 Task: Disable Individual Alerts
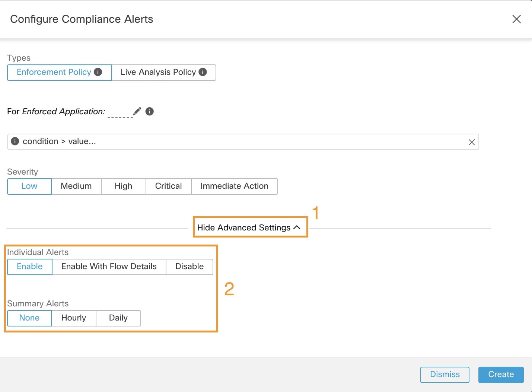point(189,267)
